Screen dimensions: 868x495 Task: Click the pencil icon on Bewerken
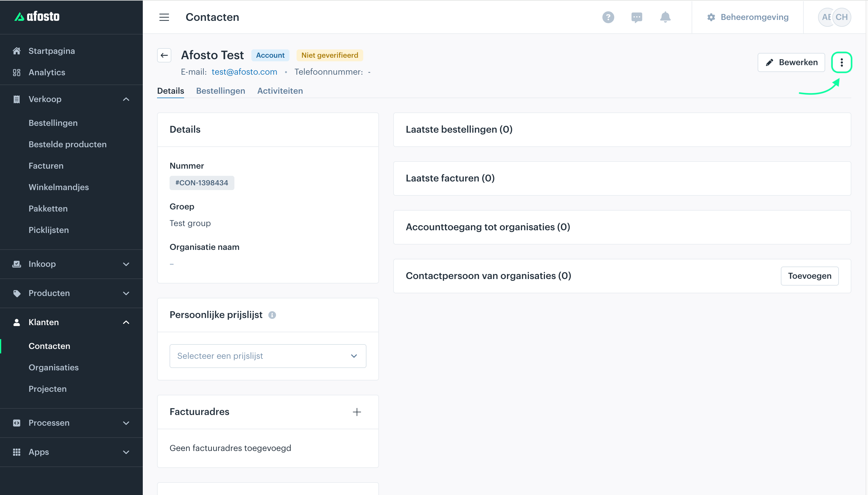(770, 62)
